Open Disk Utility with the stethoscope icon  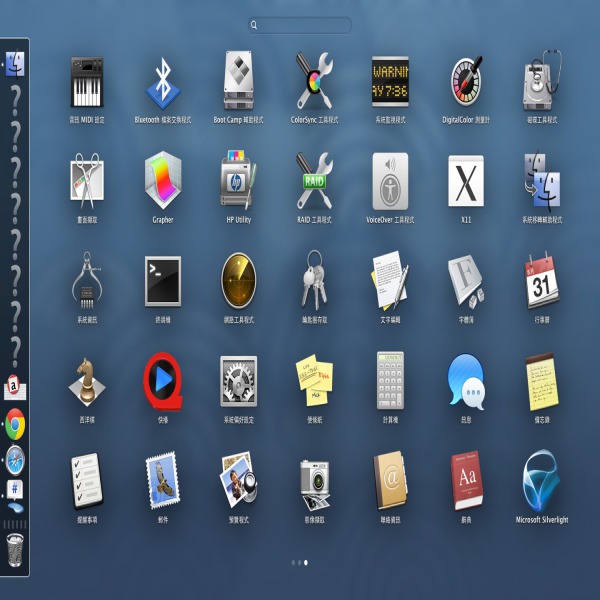(x=542, y=80)
